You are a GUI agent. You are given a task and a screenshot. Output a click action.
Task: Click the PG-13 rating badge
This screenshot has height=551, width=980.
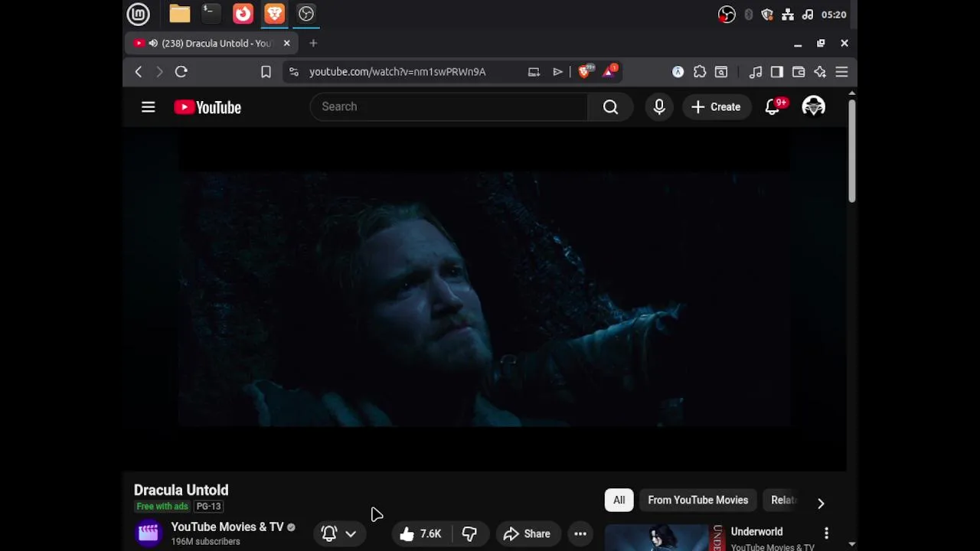coord(208,507)
